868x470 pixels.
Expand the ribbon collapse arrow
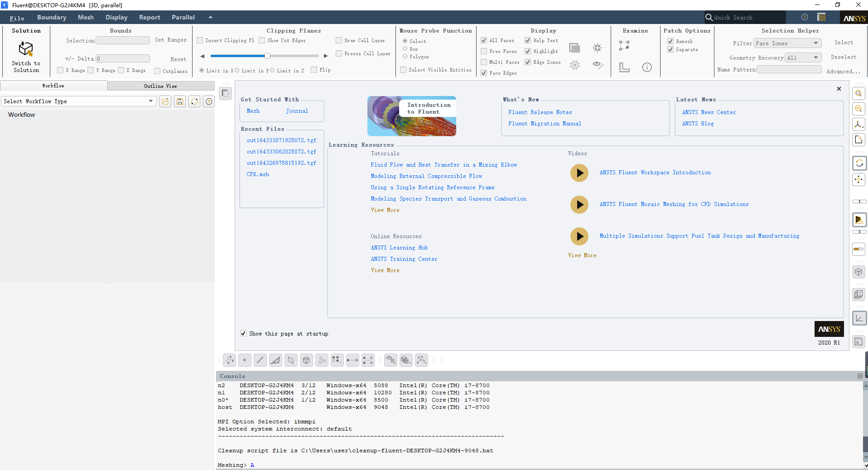210,17
